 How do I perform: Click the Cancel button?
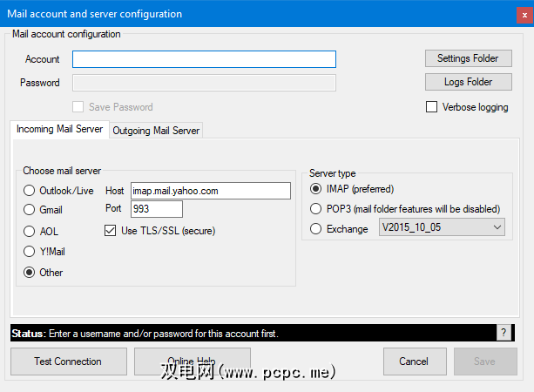coord(415,362)
